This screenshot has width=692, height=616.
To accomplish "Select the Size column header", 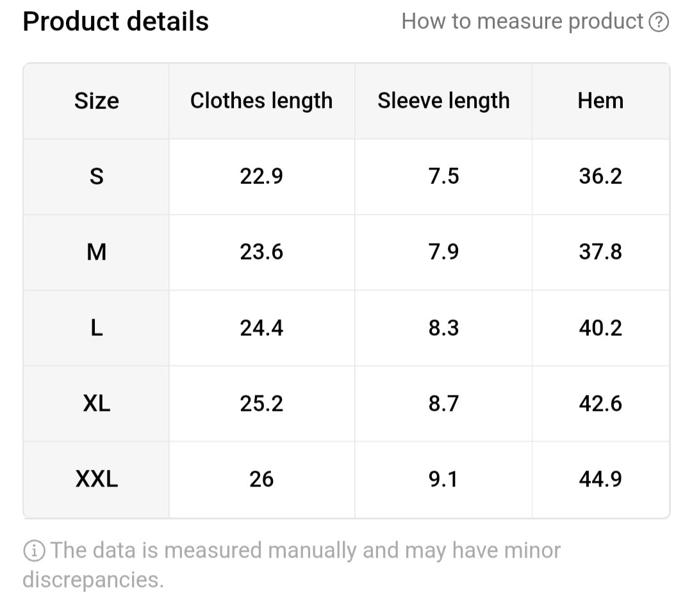I will tap(96, 101).
